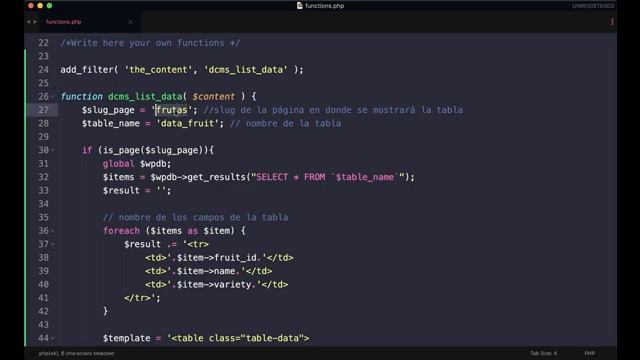Click the '$slug_page' variable on line 27
640x360 pixels.
(108, 110)
